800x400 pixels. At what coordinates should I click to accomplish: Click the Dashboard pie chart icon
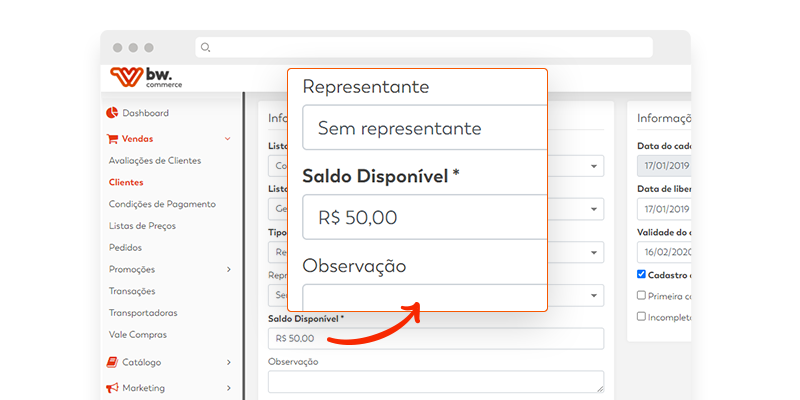pyautogui.click(x=112, y=113)
